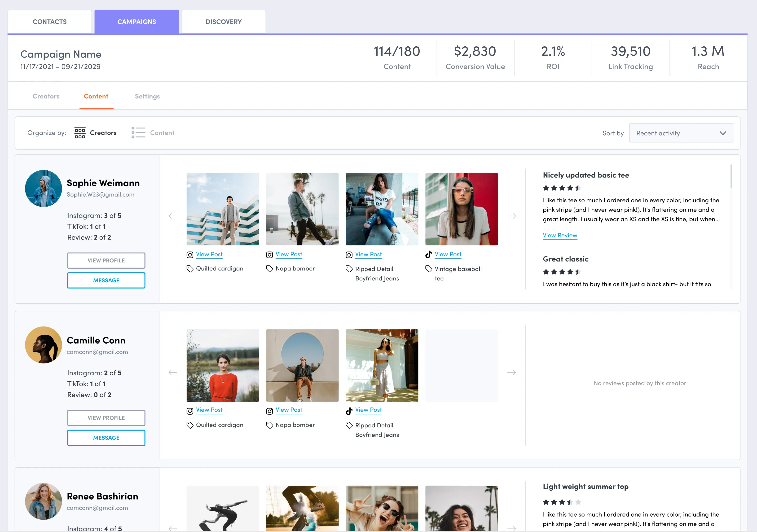
Task: Click the tag icon next to Ripped Detail Boyfriend Jeans
Action: pyautogui.click(x=349, y=269)
